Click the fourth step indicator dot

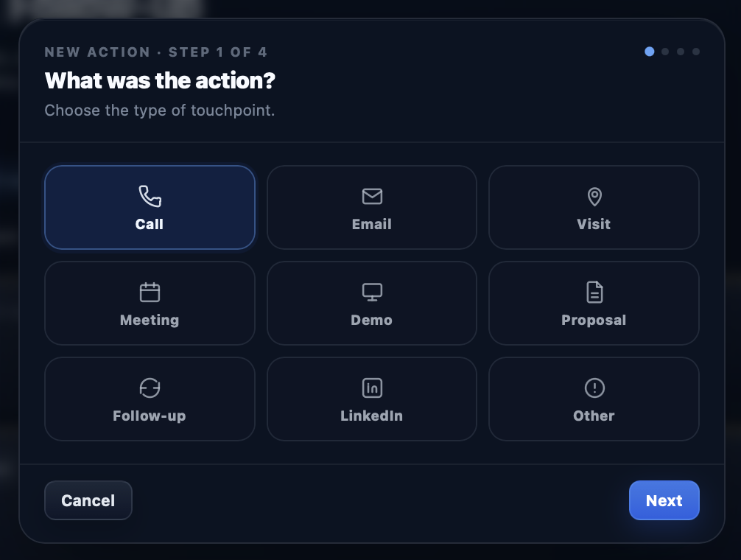(696, 52)
